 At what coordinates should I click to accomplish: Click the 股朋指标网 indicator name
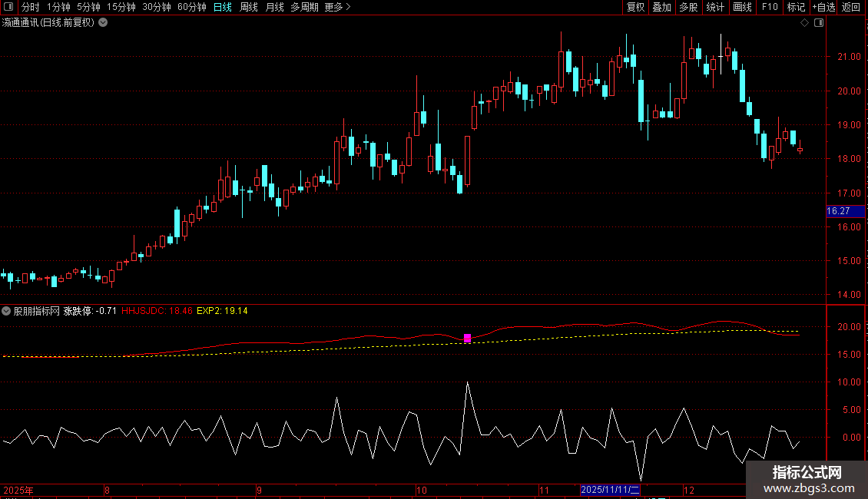click(37, 311)
